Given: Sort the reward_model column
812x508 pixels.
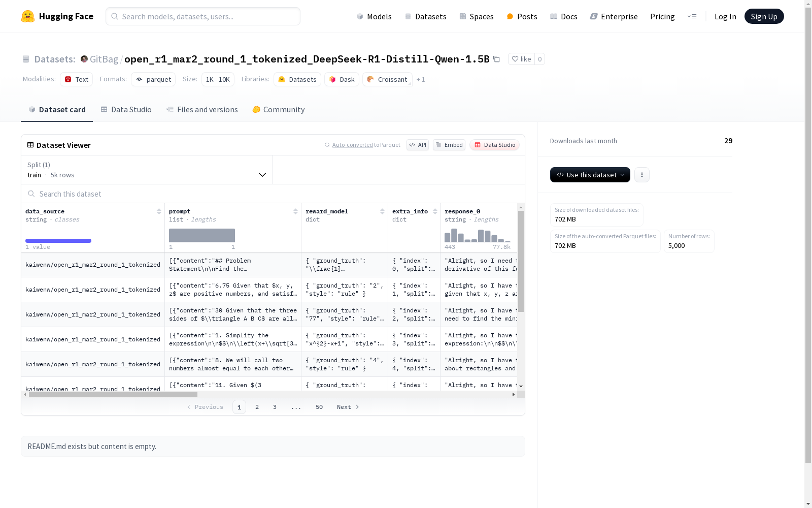Looking at the screenshot, I should click(x=382, y=211).
